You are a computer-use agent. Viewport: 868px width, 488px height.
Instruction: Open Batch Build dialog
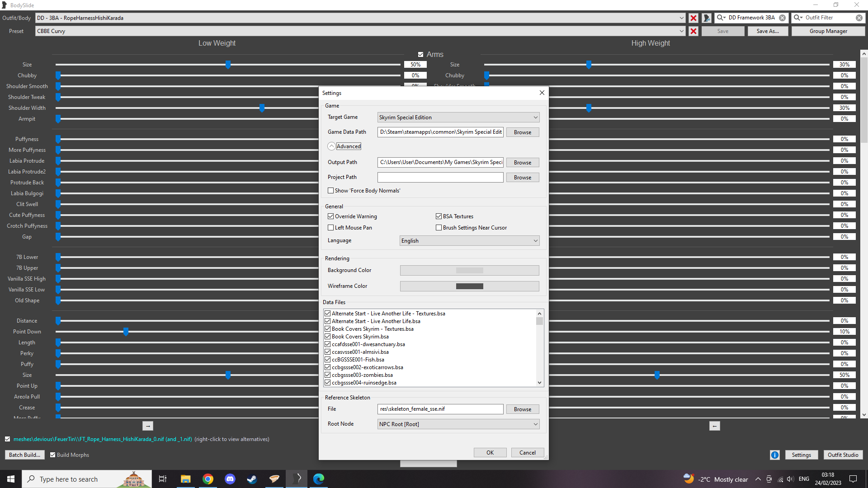[x=24, y=455]
